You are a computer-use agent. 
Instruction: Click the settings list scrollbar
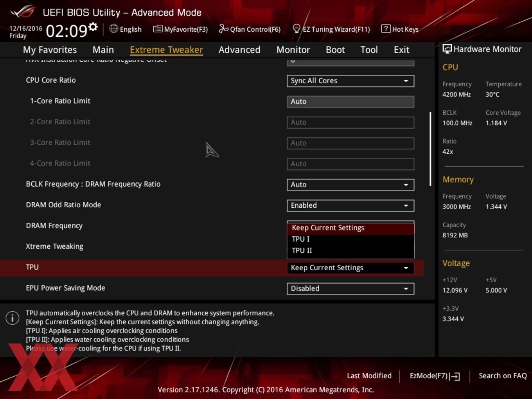(x=430, y=149)
